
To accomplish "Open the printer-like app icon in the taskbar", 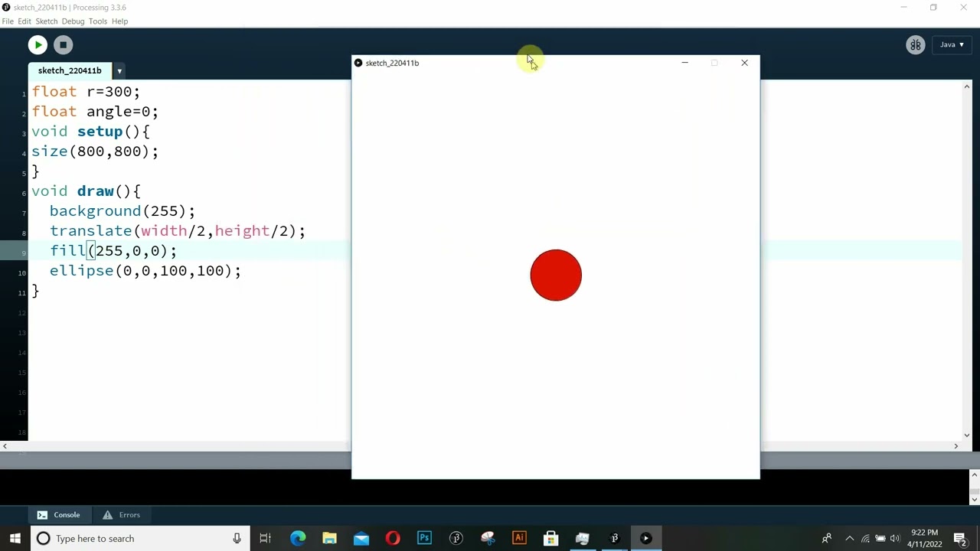I will pos(583,538).
